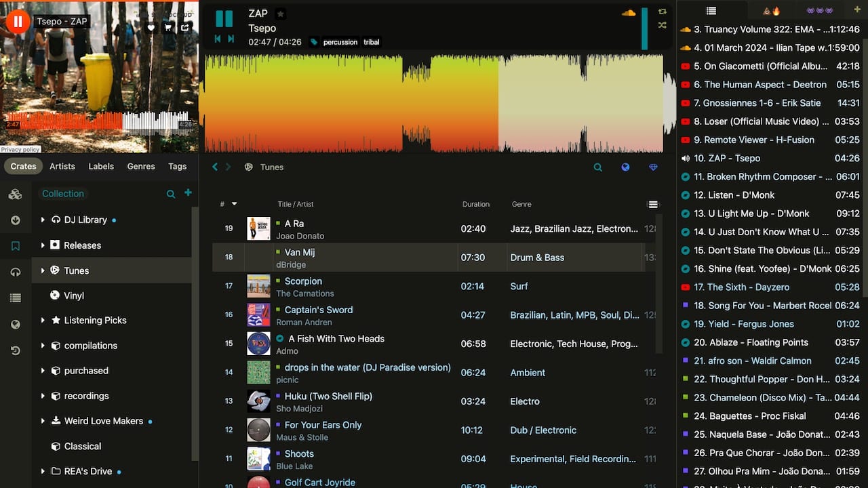
Task: Sort by the Genre column
Action: [x=521, y=204]
